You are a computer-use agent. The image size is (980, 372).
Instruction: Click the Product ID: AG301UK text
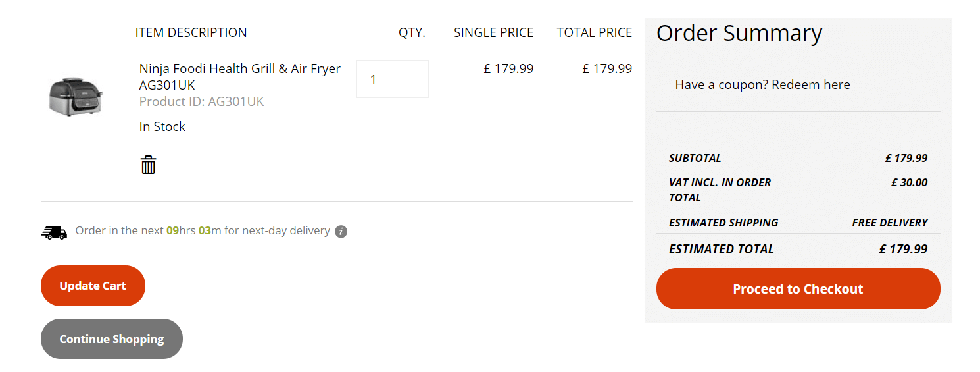tap(201, 101)
